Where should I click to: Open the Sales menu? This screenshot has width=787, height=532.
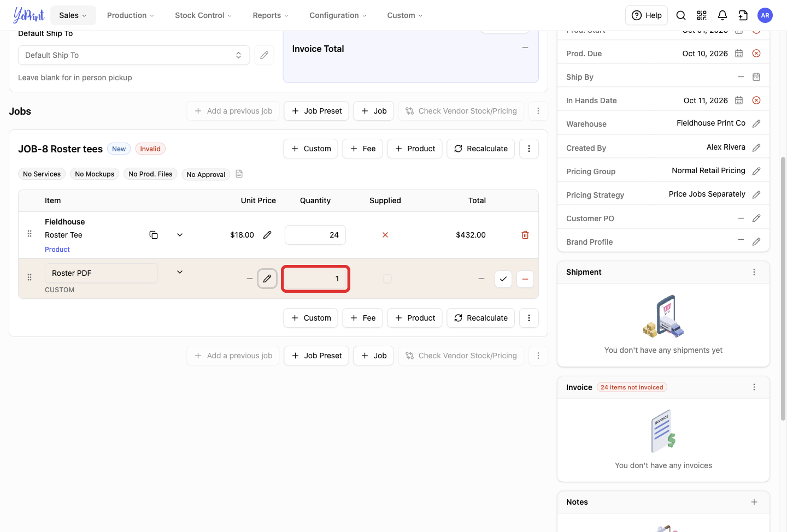coord(73,15)
